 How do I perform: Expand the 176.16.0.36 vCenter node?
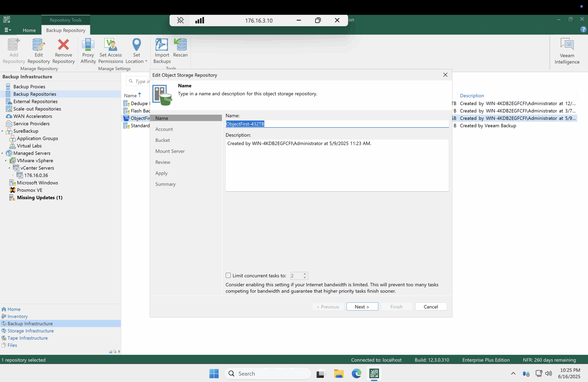[x=13, y=175]
